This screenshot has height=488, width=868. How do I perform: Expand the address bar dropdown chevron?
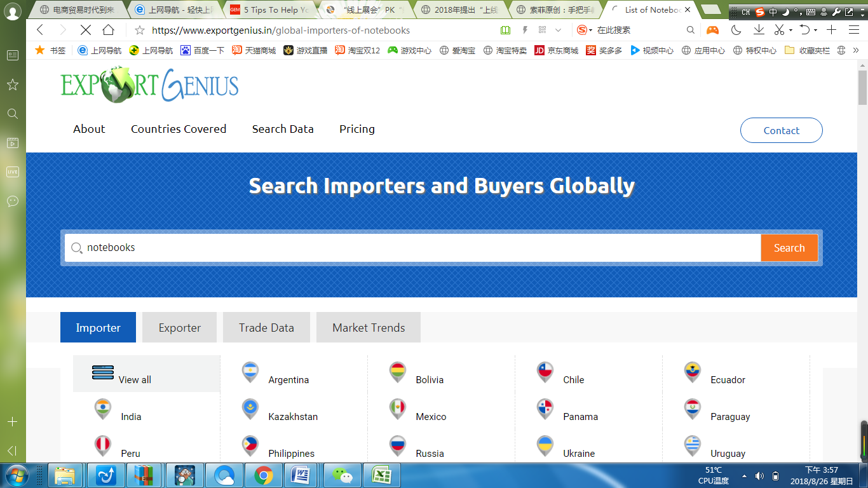tap(559, 30)
